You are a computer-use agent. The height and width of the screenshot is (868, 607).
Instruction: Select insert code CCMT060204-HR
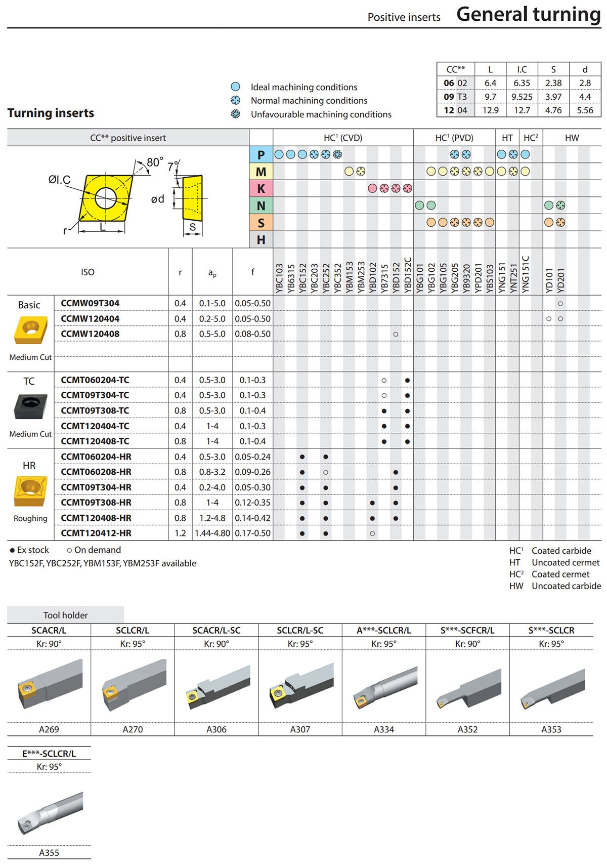click(x=96, y=457)
